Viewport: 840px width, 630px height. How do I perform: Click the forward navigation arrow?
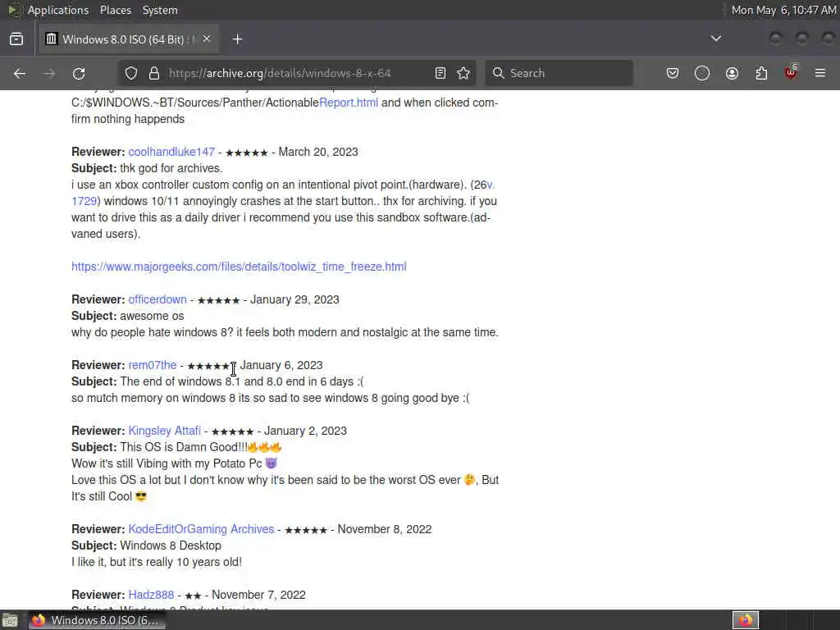click(x=49, y=73)
